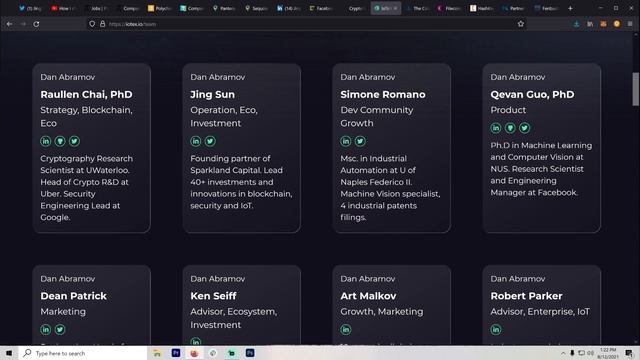Open Premiere Pro from the taskbar
The image size is (640, 360).
[x=176, y=353]
